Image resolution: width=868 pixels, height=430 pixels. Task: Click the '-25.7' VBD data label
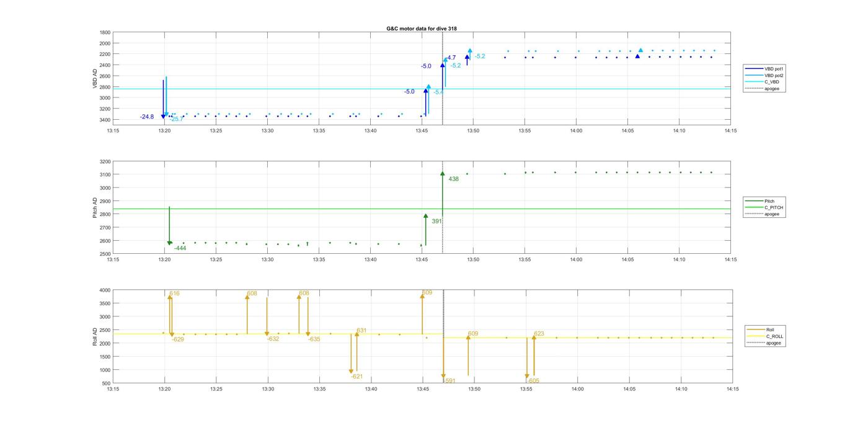click(176, 119)
